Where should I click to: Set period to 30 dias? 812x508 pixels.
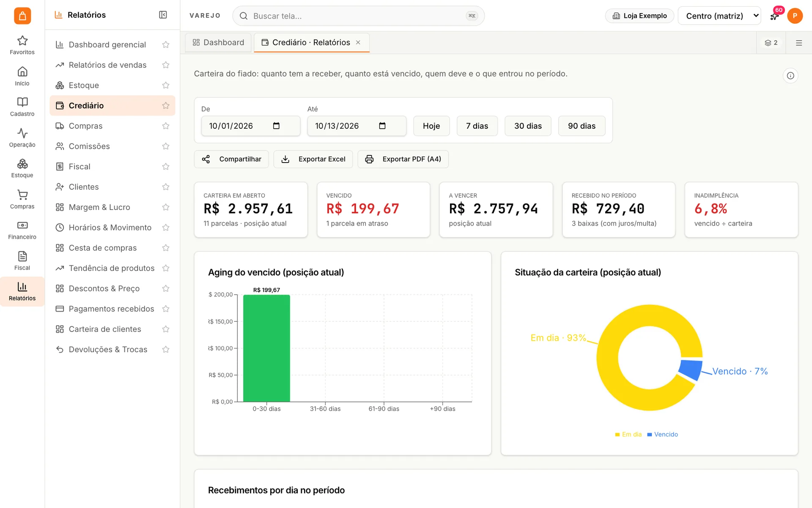528,126
